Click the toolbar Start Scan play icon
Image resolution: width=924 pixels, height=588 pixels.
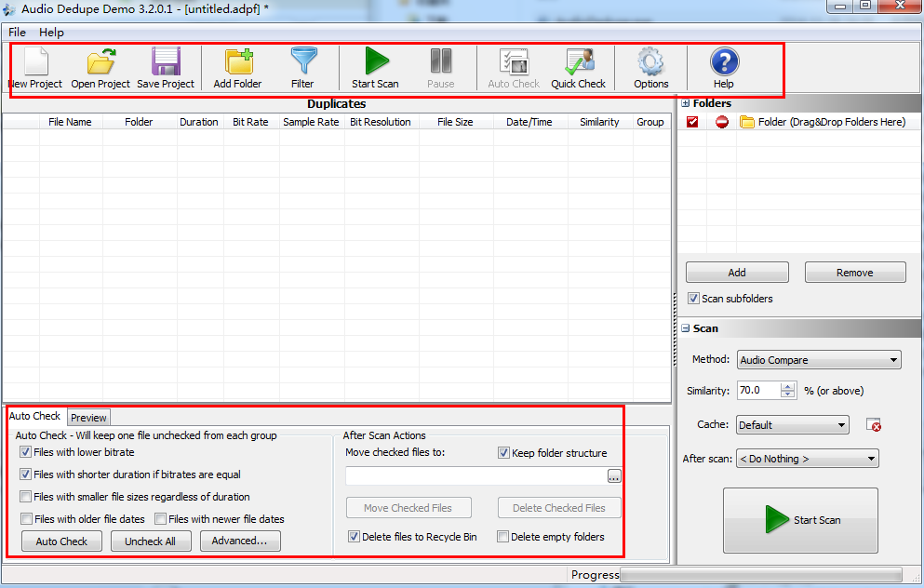376,60
